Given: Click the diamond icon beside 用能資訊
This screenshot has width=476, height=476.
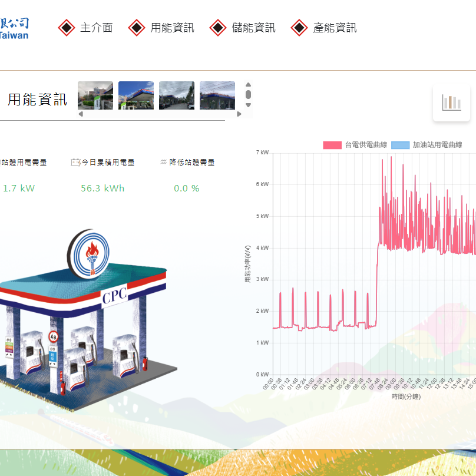Looking at the screenshot, I should [x=137, y=28].
